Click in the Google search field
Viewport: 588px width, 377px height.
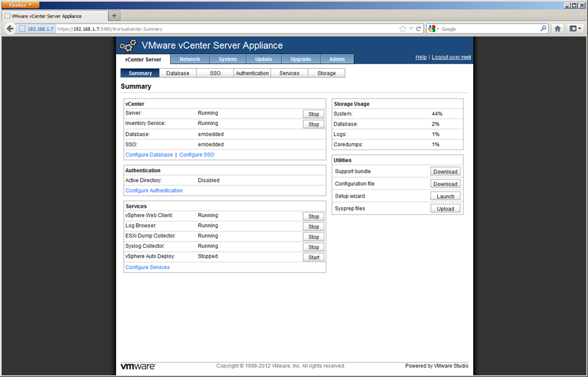pos(488,29)
